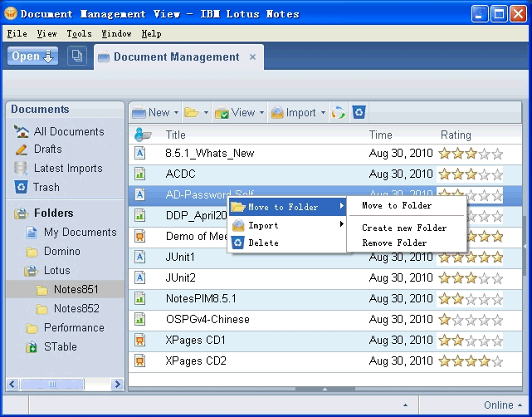The width and height of the screenshot is (532, 417).
Task: Click the trash recycle toolbar icon
Action: point(359,112)
